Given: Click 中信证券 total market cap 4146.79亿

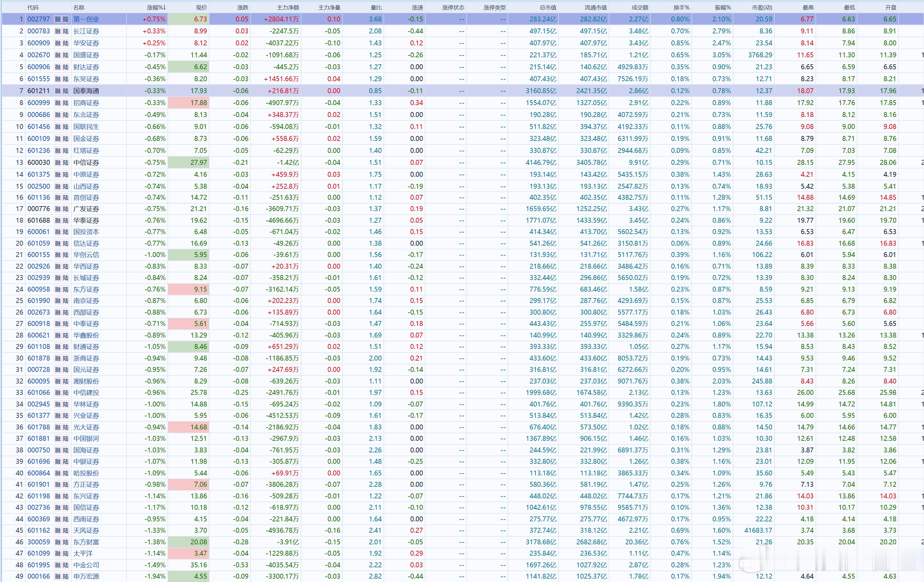Looking at the screenshot, I should point(541,163).
